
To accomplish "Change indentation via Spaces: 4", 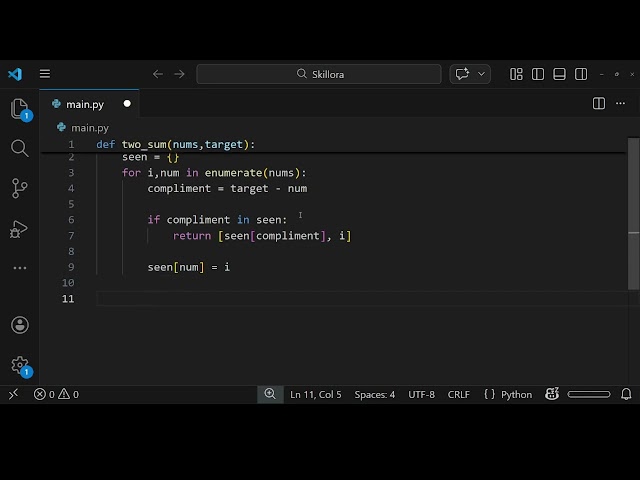I will [x=375, y=395].
